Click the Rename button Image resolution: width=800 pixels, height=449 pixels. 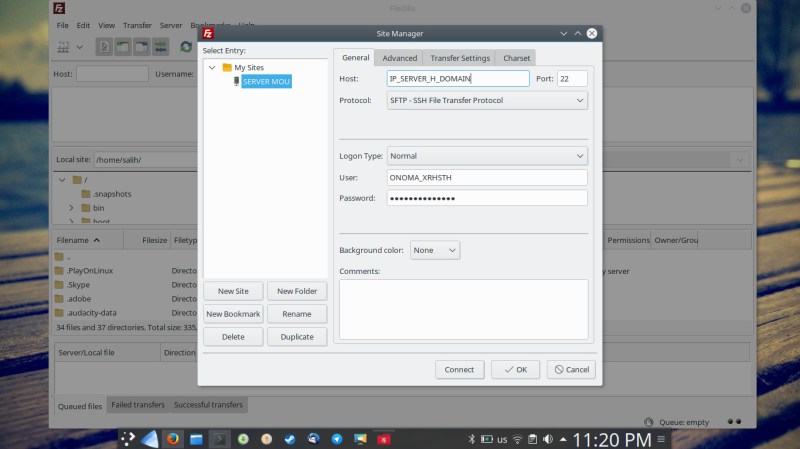point(297,314)
